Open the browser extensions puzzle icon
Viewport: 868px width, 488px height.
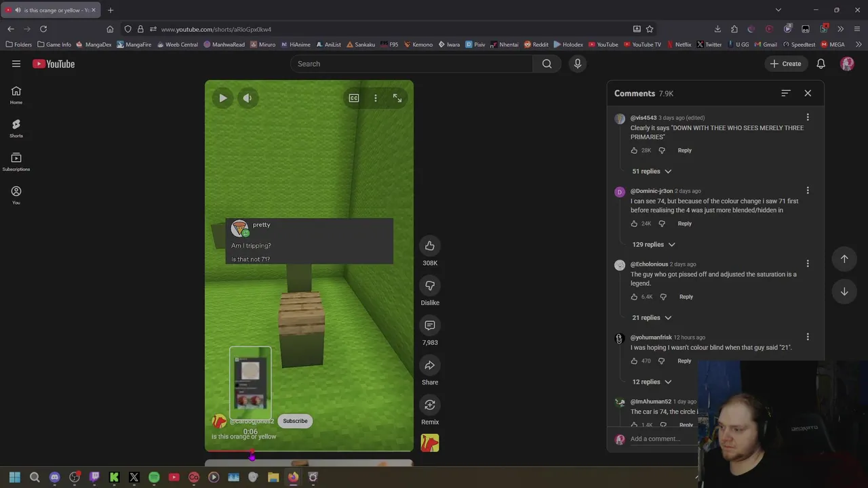tap(734, 29)
